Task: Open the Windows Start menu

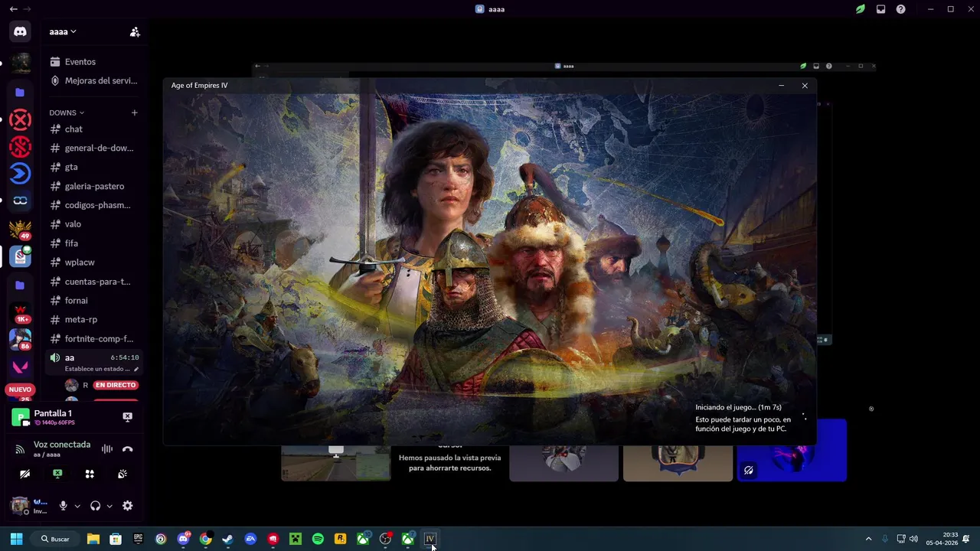Action: (16, 539)
